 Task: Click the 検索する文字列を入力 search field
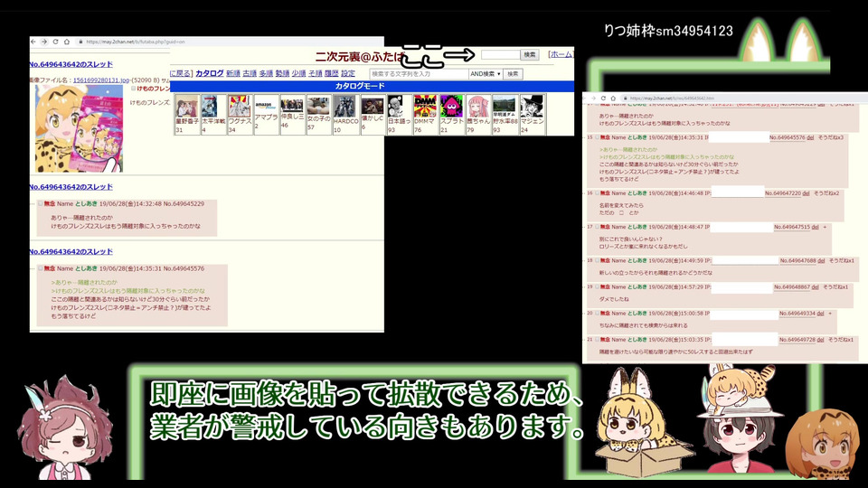click(x=419, y=73)
